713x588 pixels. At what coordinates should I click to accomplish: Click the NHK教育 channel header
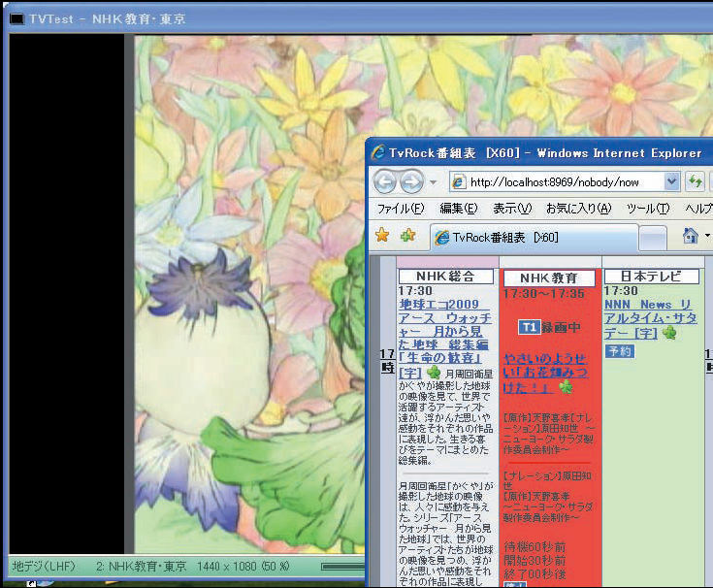click(549, 278)
